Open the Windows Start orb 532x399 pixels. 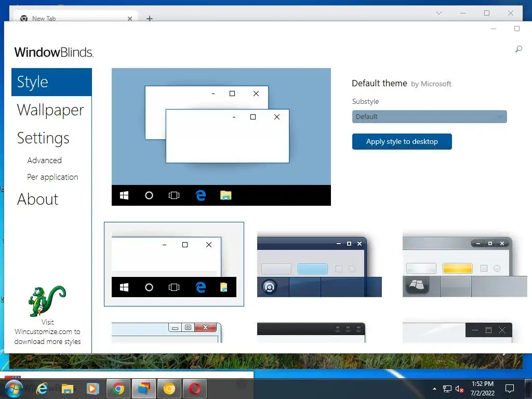(x=14, y=389)
